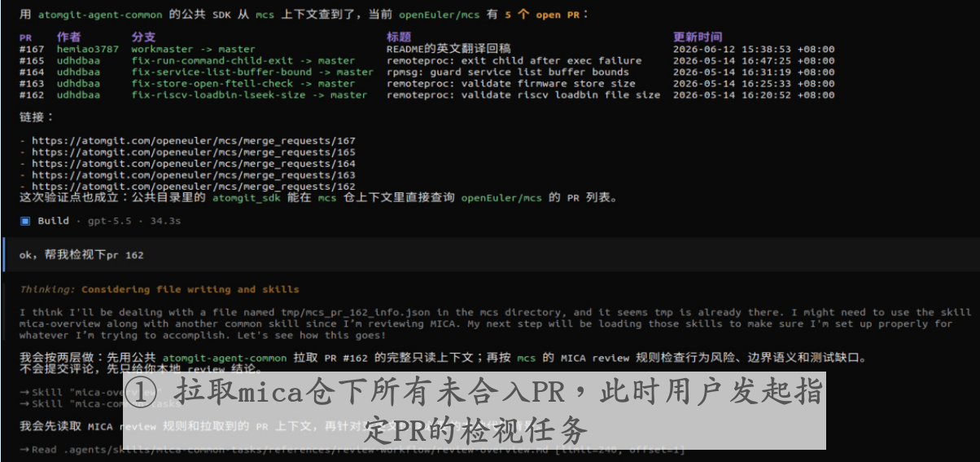Click author udhdbaa in the #162 row

pyautogui.click(x=79, y=95)
